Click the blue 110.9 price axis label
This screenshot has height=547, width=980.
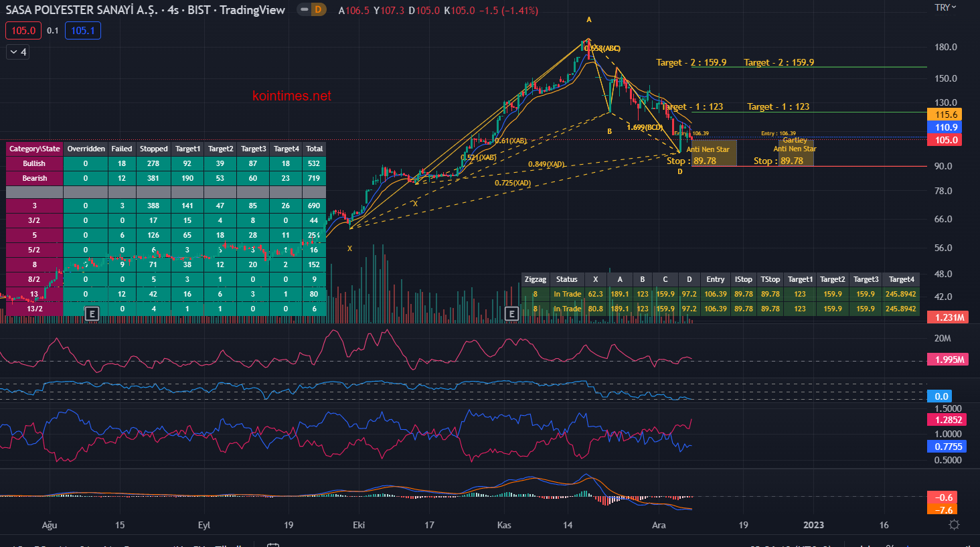tap(946, 127)
